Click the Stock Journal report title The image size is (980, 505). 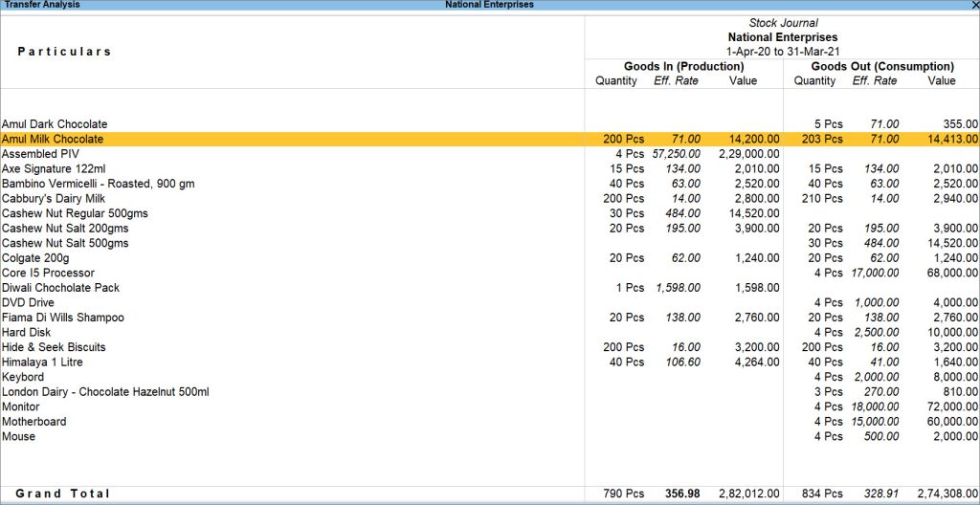coord(783,23)
